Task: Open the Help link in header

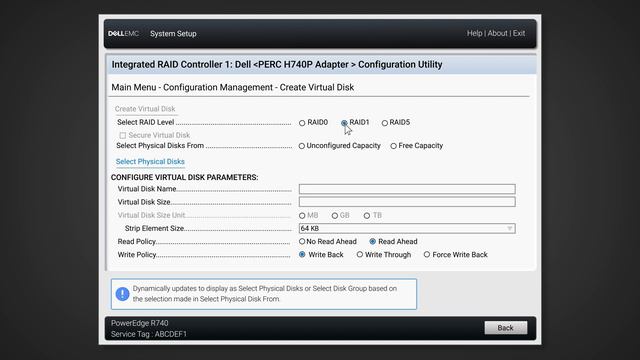Action: point(474,33)
